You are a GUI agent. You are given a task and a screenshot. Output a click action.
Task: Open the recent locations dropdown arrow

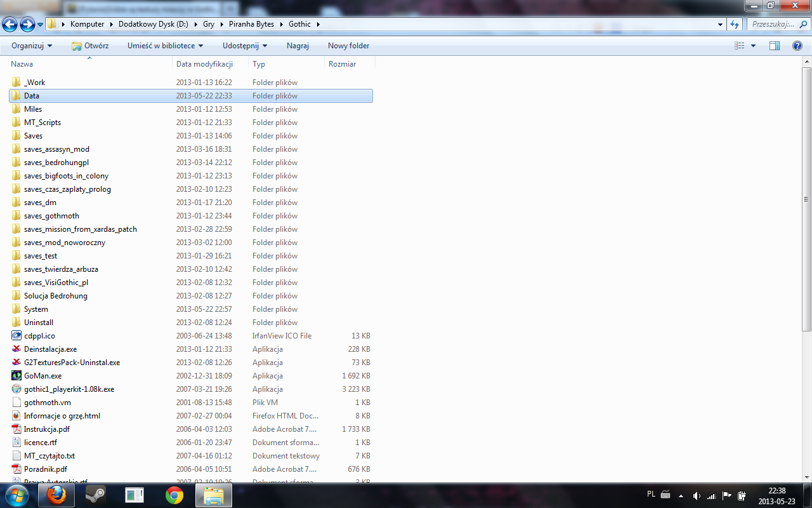point(41,25)
